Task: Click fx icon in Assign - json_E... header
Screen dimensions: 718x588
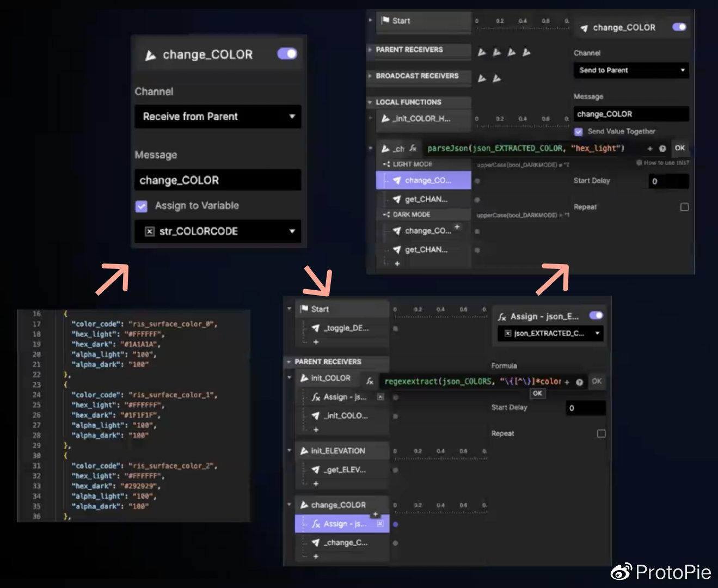Action: pyautogui.click(x=502, y=316)
